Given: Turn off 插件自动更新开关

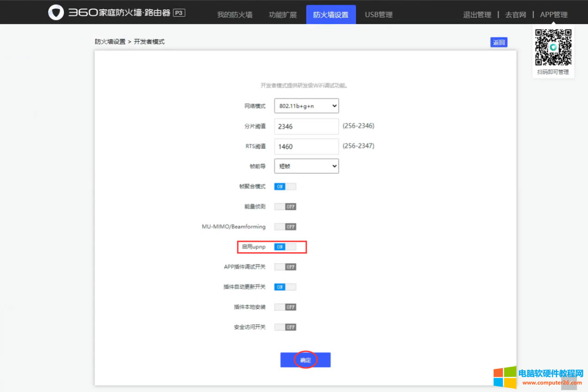Looking at the screenshot, I should [x=285, y=286].
